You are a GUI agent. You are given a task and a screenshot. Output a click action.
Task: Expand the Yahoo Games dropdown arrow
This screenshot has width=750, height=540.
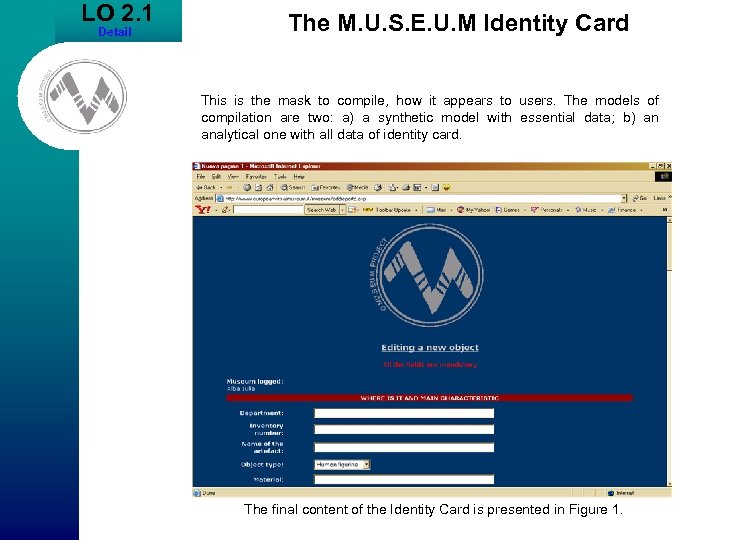[x=525, y=210]
